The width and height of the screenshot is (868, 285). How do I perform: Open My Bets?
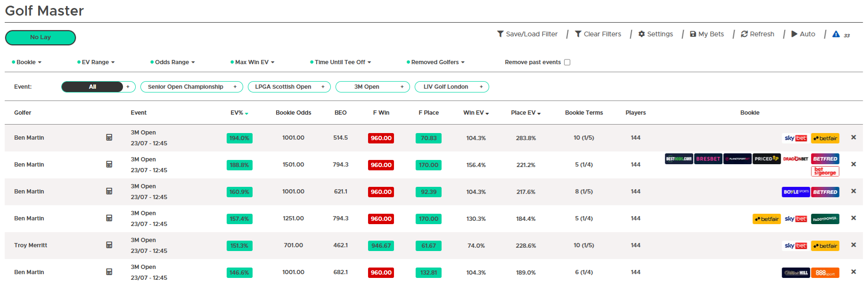point(707,34)
